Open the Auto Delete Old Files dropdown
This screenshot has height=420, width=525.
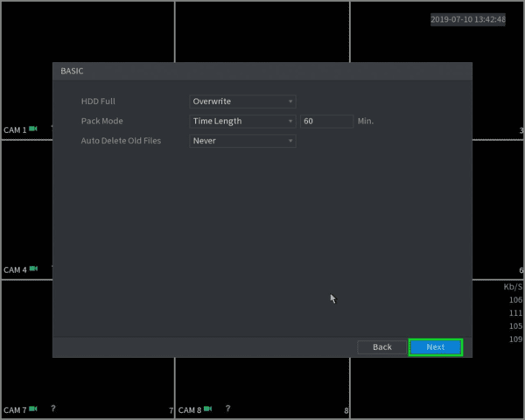pos(242,141)
